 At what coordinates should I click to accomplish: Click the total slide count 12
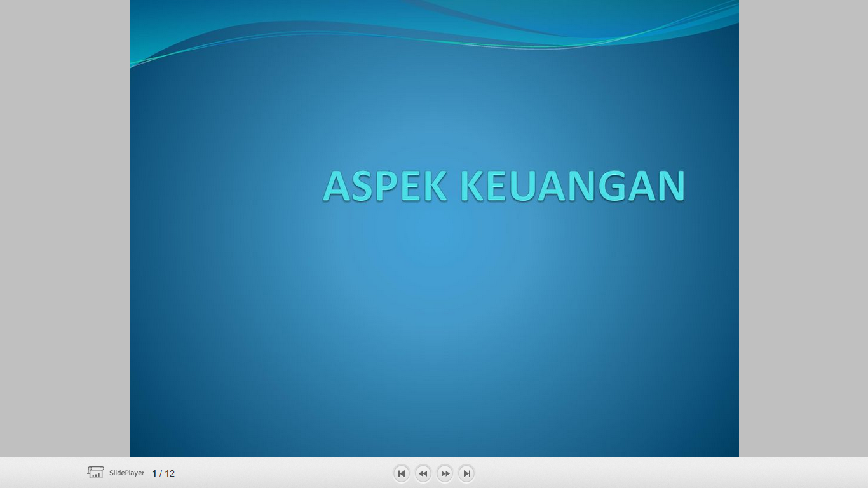pos(170,473)
